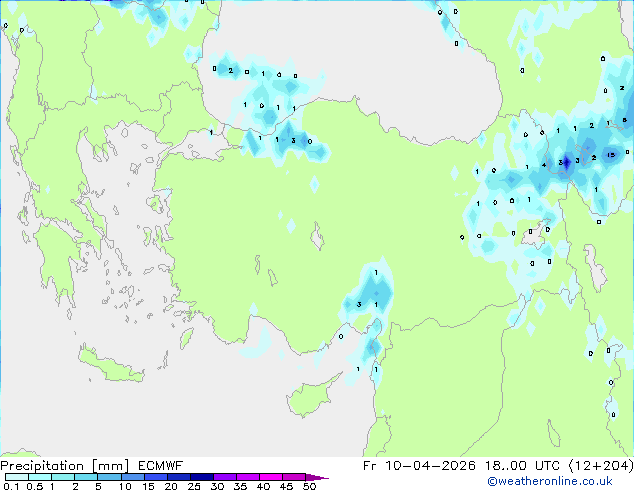Select the 1–2 mm legend color box
Viewport: 634px width, 490px height.
click(63, 477)
